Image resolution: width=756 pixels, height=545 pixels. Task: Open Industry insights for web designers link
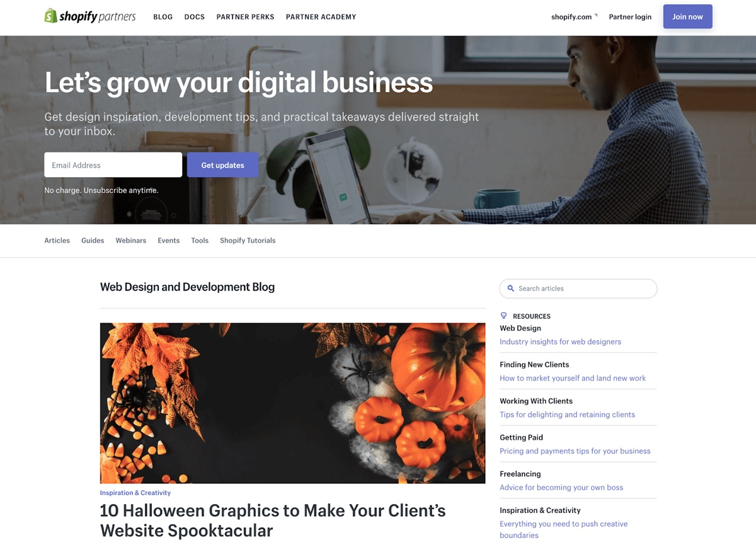pos(560,341)
